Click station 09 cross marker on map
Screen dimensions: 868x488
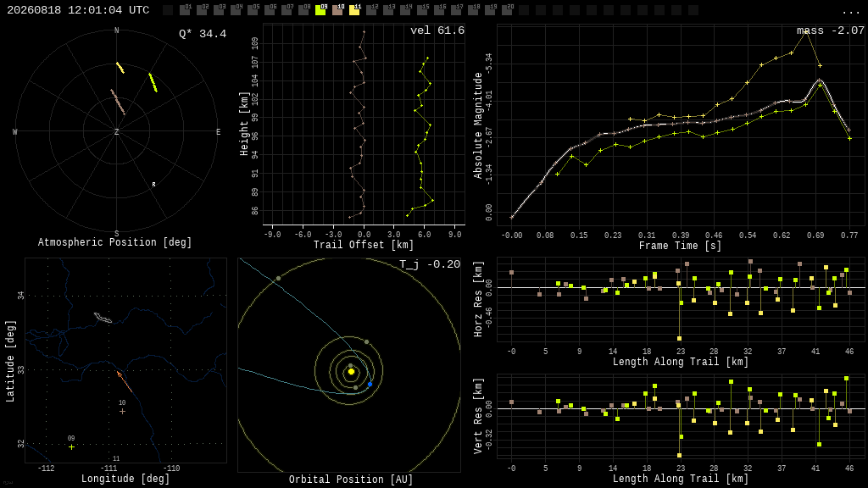pyautogui.click(x=71, y=446)
